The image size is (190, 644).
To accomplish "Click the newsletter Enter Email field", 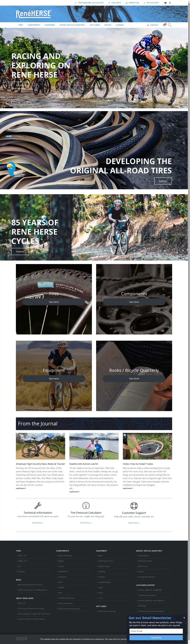I will click(156, 631).
